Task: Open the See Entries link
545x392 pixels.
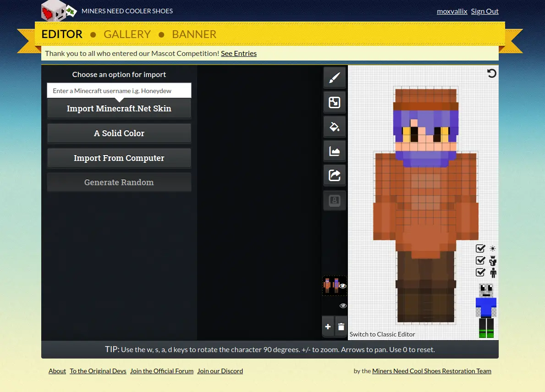Action: [x=239, y=54]
